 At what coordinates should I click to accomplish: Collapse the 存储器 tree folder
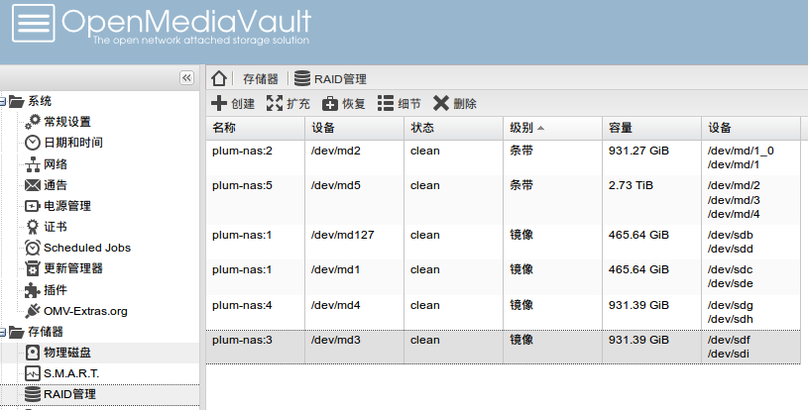click(x=3, y=331)
